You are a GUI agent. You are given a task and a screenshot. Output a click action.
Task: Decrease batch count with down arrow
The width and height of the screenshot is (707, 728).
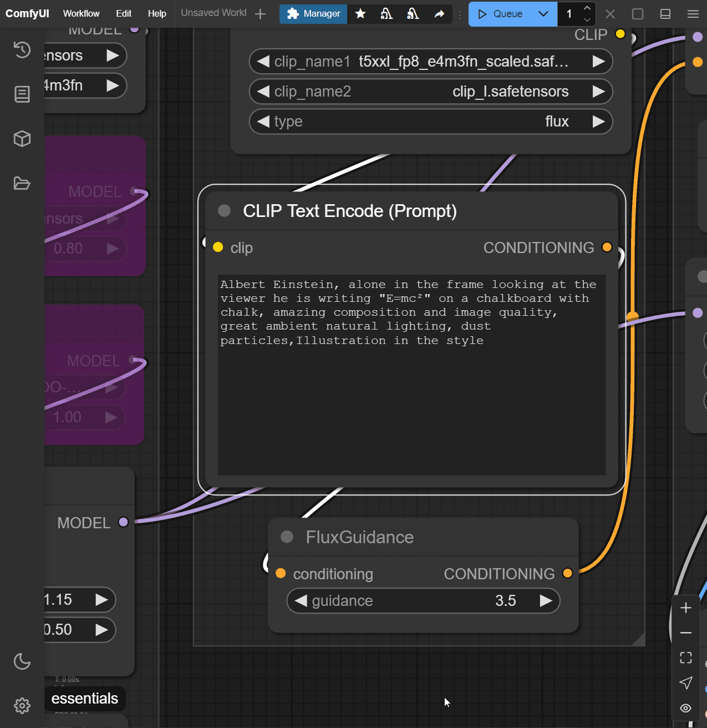tap(587, 20)
